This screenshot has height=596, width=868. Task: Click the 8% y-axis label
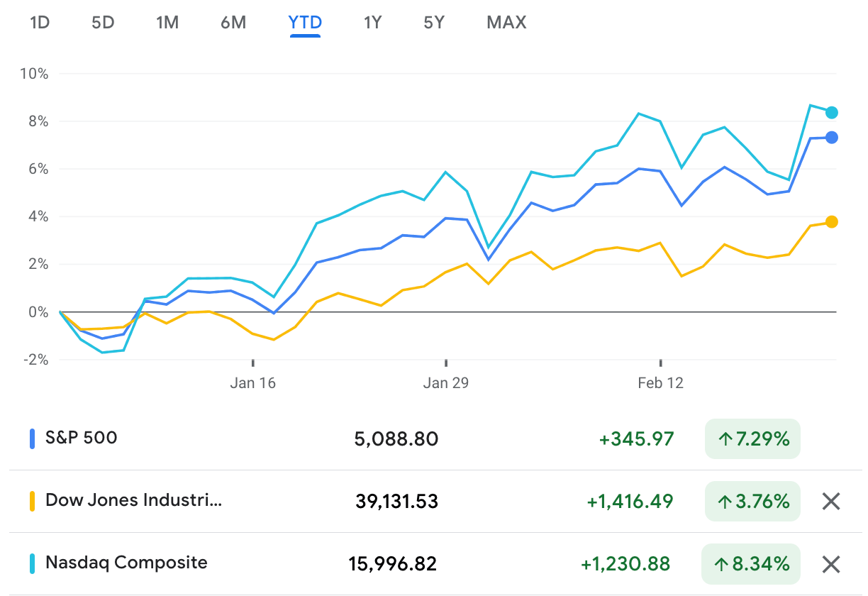[38, 121]
